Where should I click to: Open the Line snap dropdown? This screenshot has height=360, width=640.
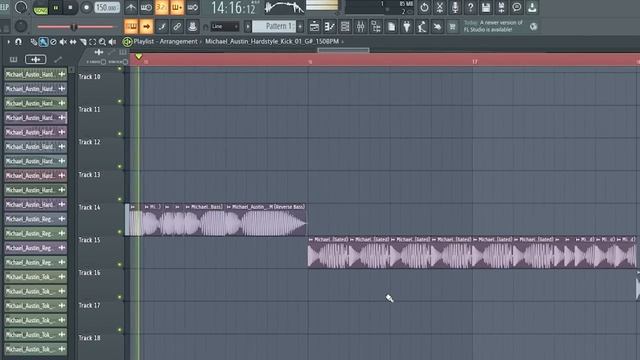(x=224, y=27)
